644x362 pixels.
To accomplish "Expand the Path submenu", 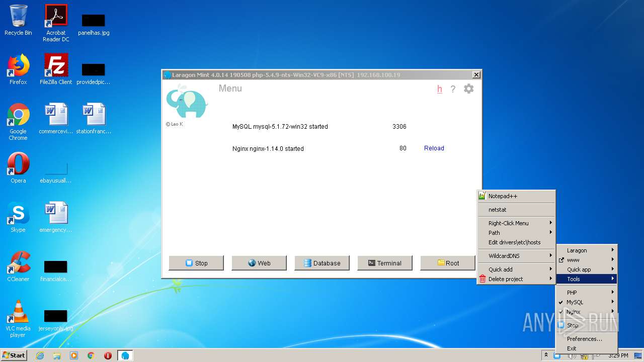I will coord(516,233).
